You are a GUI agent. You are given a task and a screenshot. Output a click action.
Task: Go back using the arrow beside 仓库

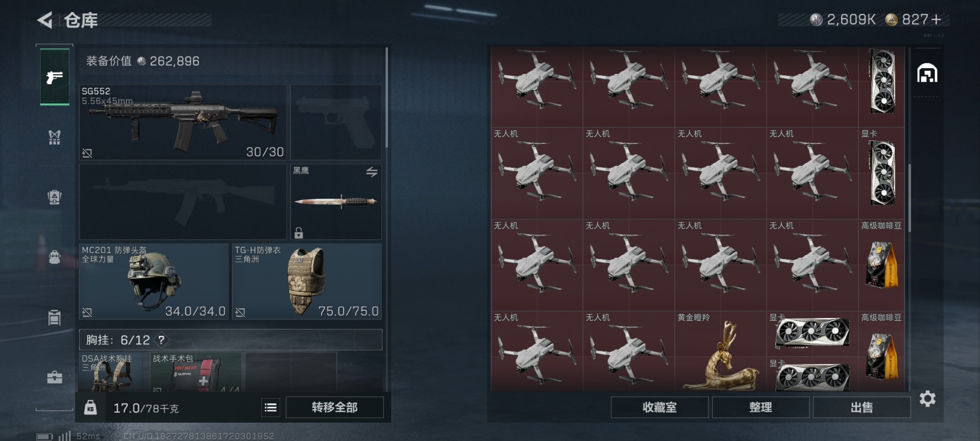pyautogui.click(x=45, y=20)
